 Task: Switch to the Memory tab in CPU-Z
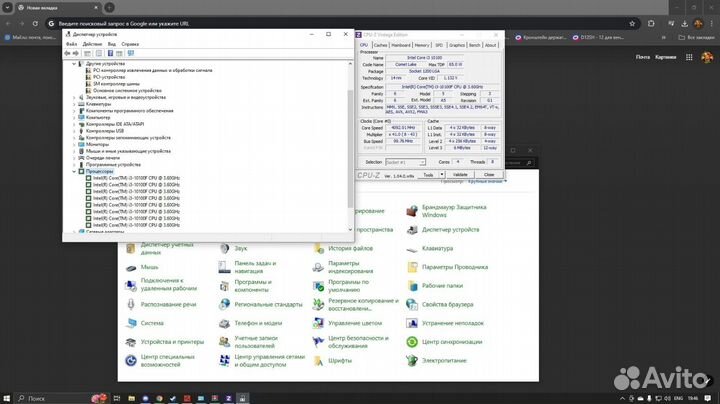423,45
